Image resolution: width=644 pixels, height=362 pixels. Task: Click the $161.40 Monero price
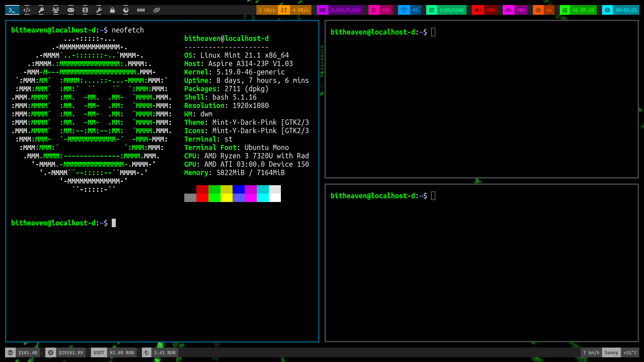click(x=28, y=353)
